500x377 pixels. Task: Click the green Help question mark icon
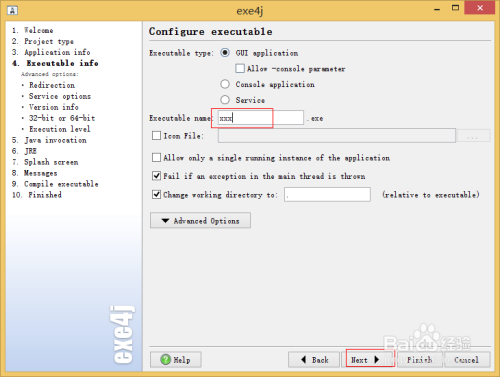coord(165,359)
